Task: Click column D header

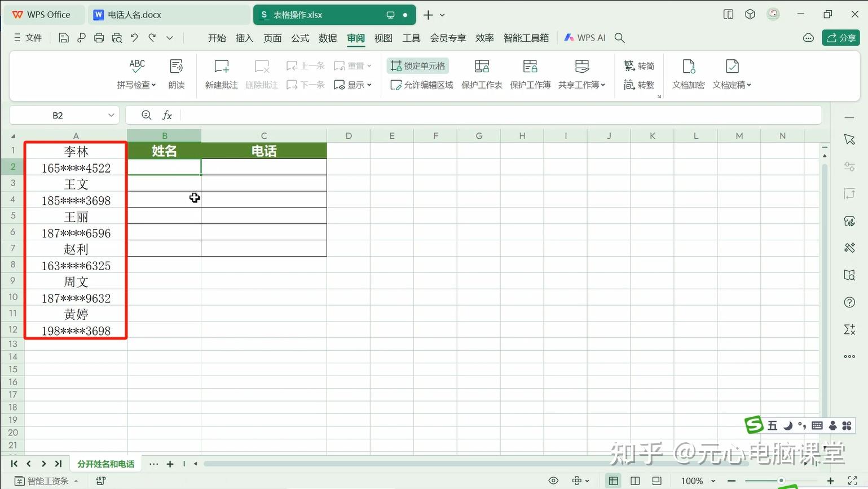Action: [x=349, y=135]
